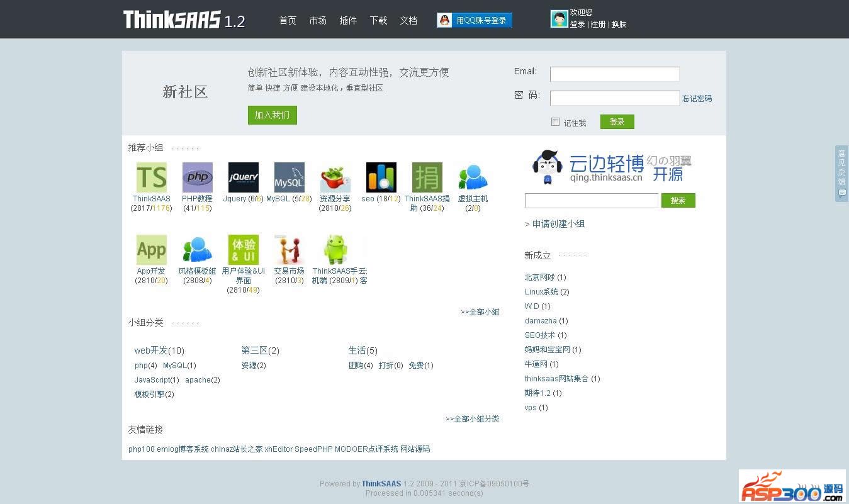Click the user avatar in header

[x=559, y=19]
